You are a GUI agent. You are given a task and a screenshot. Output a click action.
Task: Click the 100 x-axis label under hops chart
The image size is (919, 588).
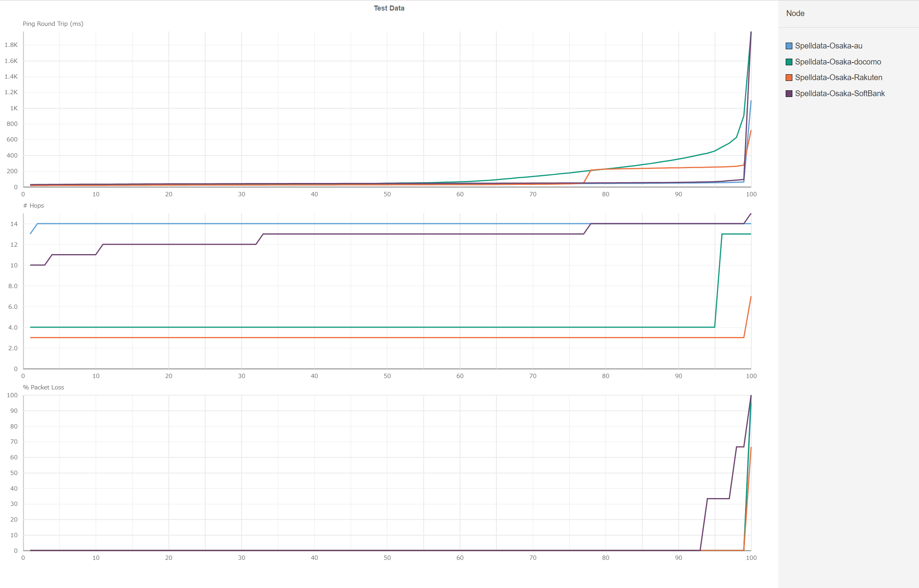751,376
